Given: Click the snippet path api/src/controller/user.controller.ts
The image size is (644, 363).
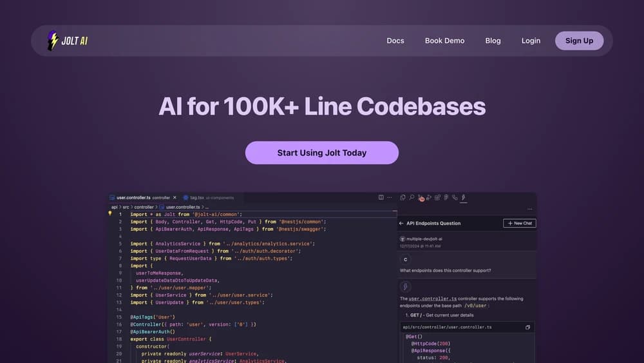Looking at the screenshot, I should tap(447, 328).
